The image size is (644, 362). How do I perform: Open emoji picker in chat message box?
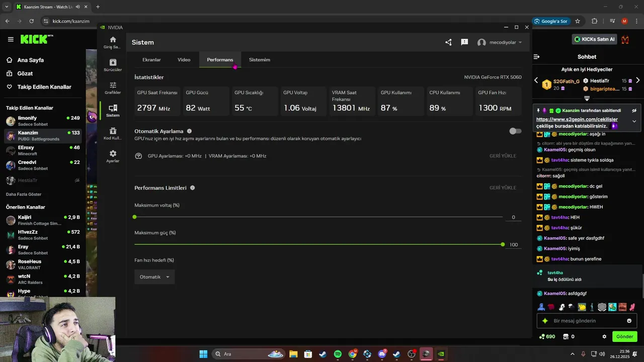coord(629,321)
